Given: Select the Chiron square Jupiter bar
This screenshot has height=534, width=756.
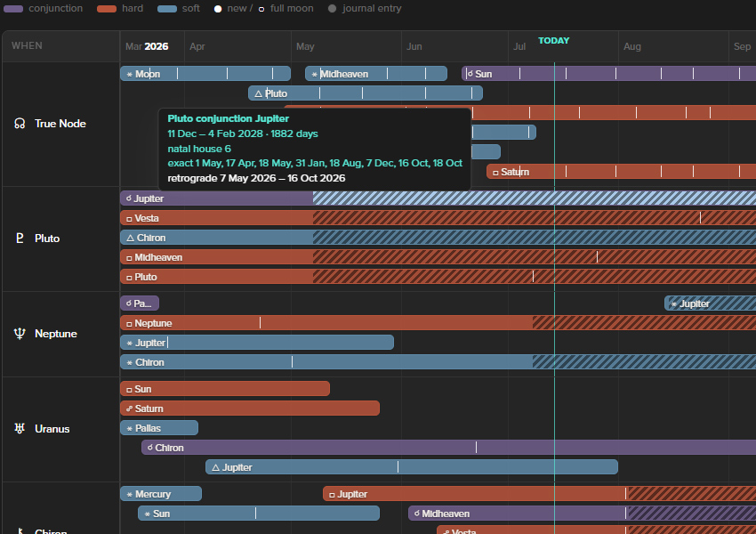Looking at the screenshot, I should 540,494.
